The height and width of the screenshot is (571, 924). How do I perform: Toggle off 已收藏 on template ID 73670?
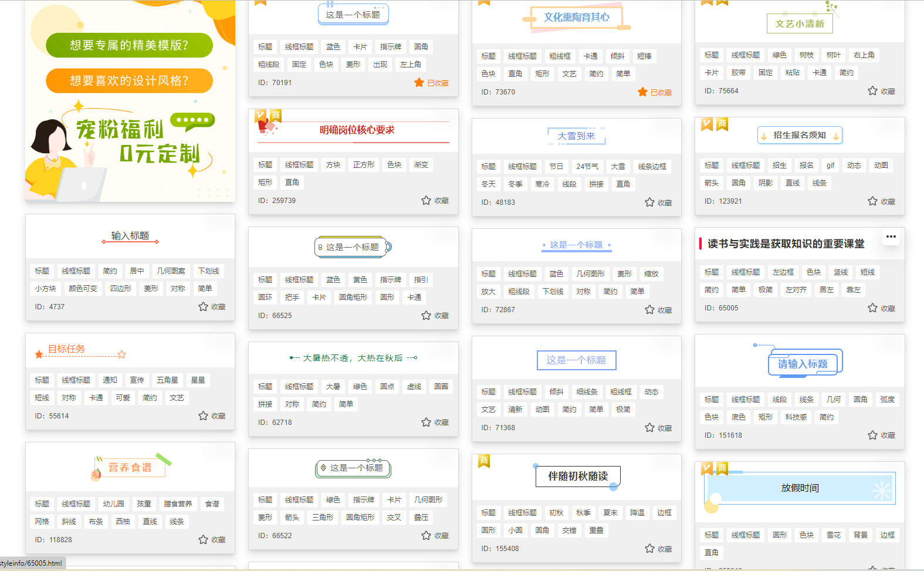click(643, 92)
